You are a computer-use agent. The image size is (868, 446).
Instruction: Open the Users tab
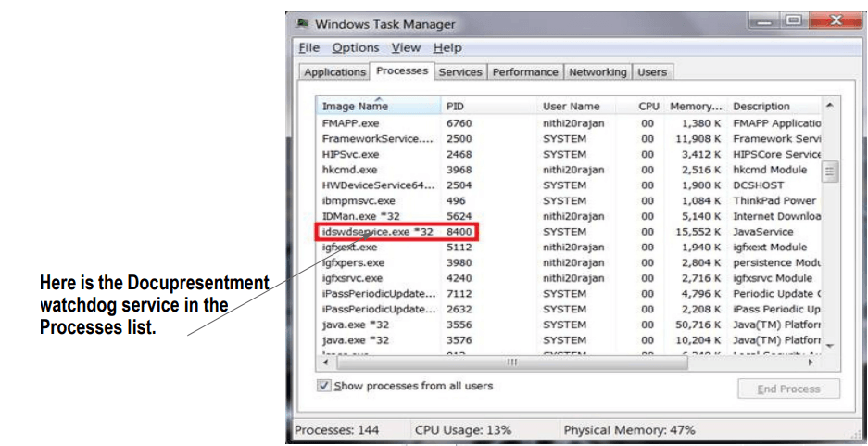(x=652, y=72)
